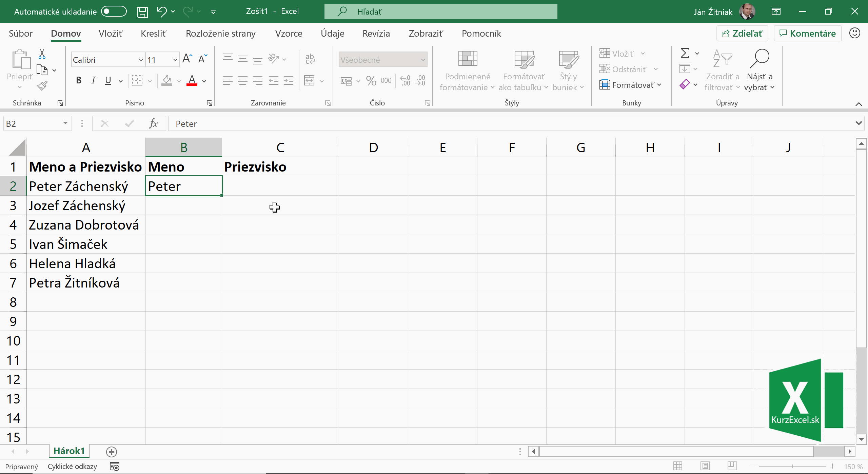The height and width of the screenshot is (474, 868).
Task: Apply the red font color
Action: [x=192, y=81]
